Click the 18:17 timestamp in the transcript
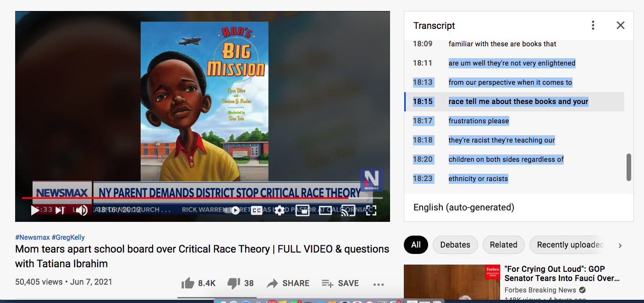This screenshot has height=303, width=644. pyautogui.click(x=423, y=121)
